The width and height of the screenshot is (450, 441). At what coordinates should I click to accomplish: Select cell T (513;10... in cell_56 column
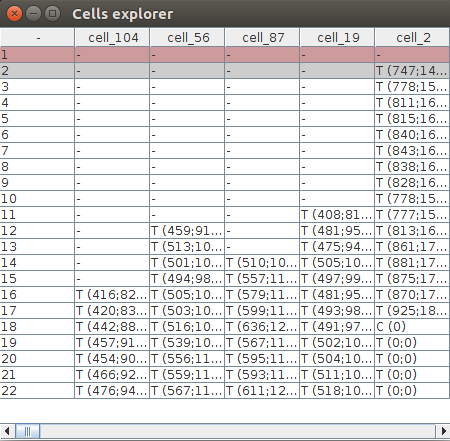187,247
